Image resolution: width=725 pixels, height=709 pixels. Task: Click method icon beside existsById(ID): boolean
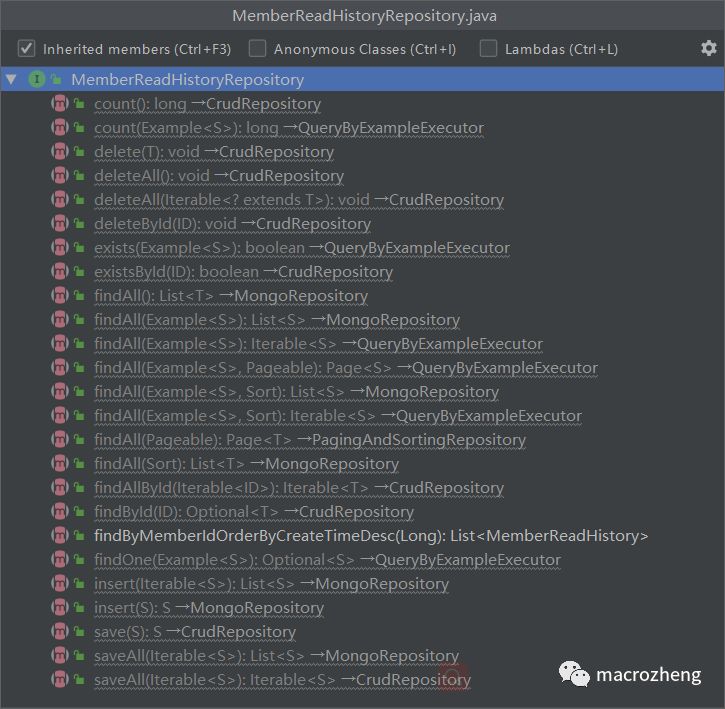[60, 272]
